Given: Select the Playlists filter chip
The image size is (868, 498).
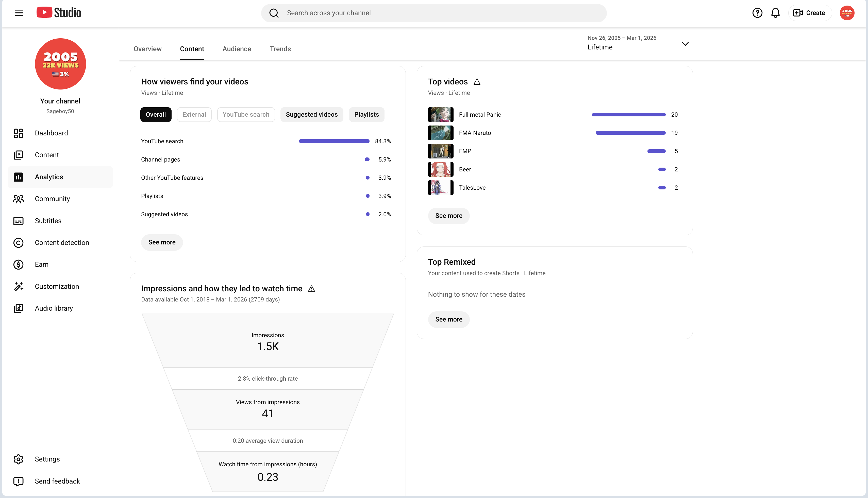Looking at the screenshot, I should coord(366,115).
